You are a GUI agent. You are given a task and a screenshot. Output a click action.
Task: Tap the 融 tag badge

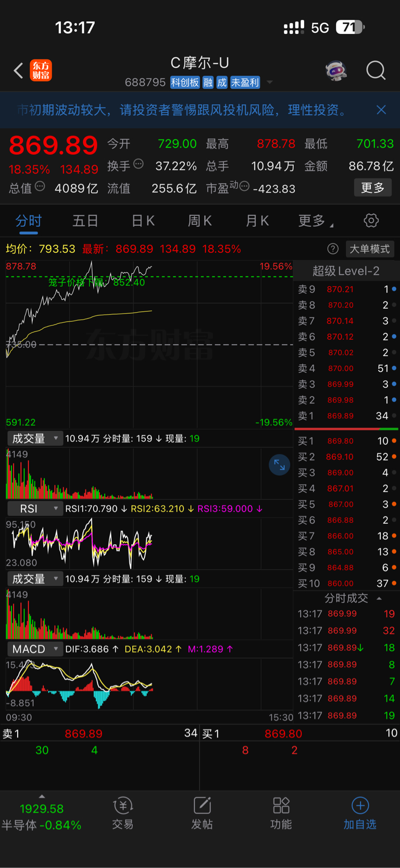coord(208,82)
